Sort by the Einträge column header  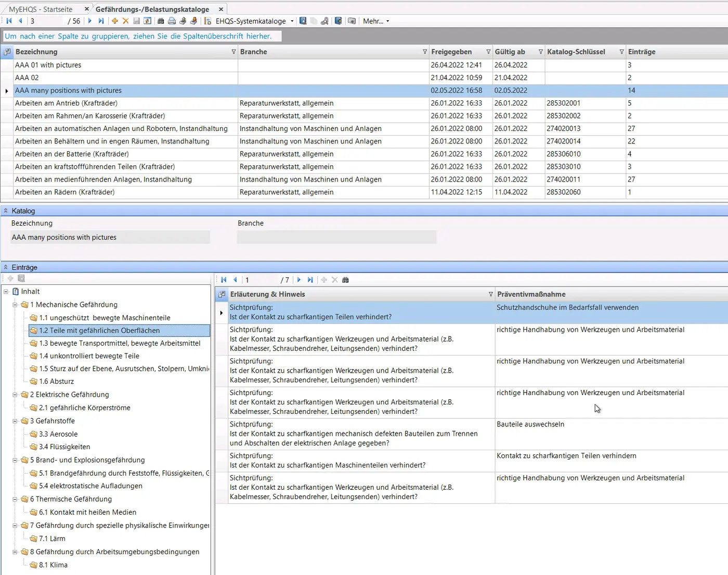642,52
